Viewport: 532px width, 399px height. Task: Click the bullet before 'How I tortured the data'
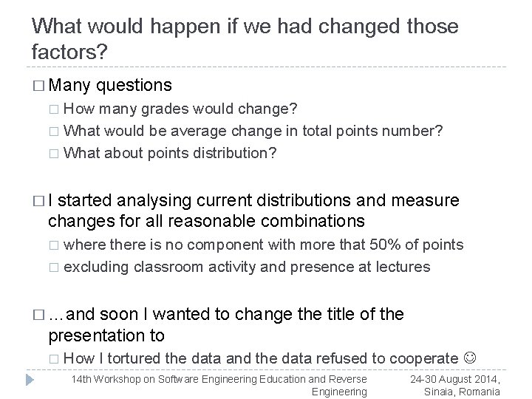coord(53,359)
